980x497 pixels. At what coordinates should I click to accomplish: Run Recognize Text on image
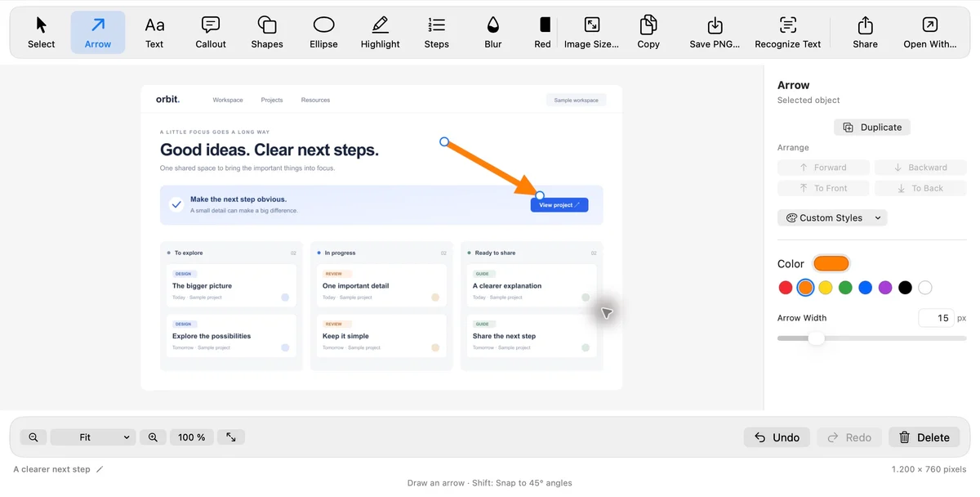coord(788,33)
